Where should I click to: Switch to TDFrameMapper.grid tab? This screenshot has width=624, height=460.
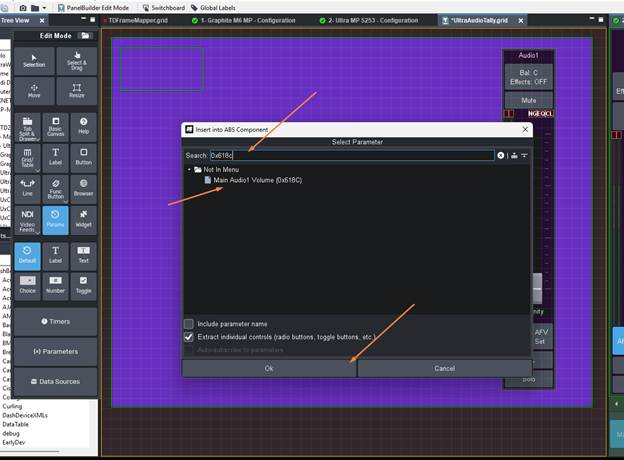click(138, 20)
